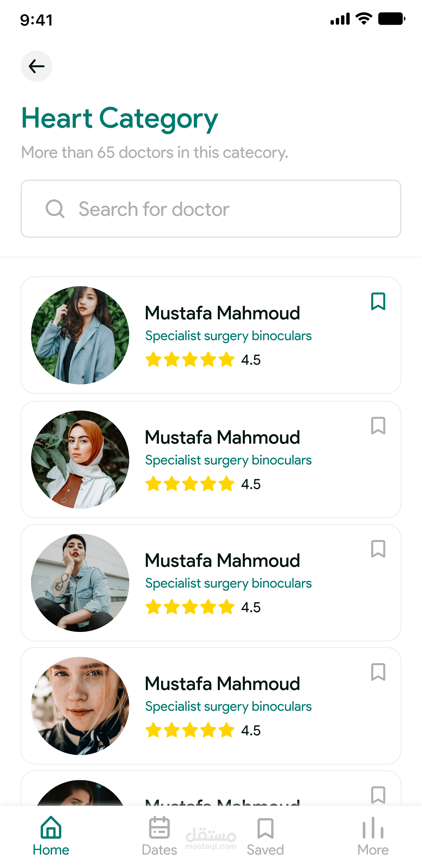Focus the Search for doctor field
Screen dimensions: 422x868
211,209
